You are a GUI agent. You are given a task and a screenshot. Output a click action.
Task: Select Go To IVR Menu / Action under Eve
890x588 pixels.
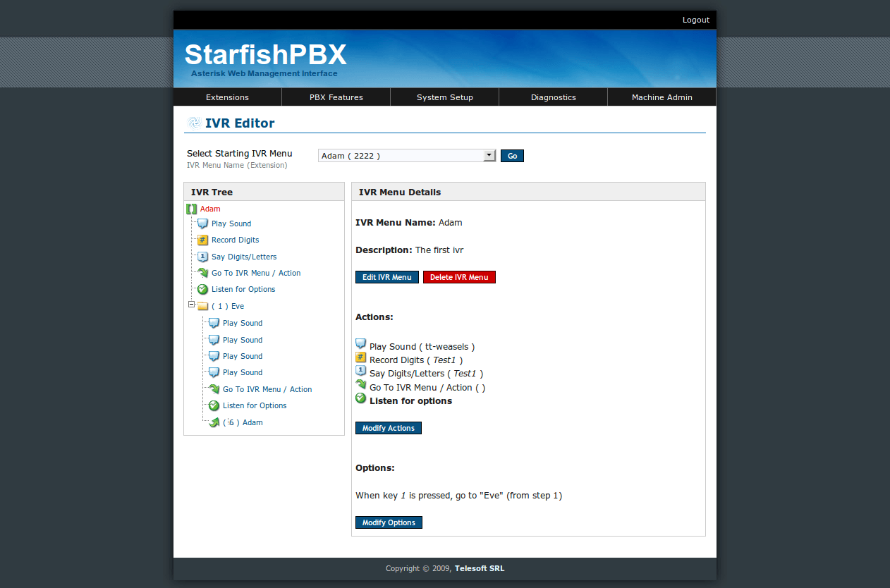click(x=267, y=389)
